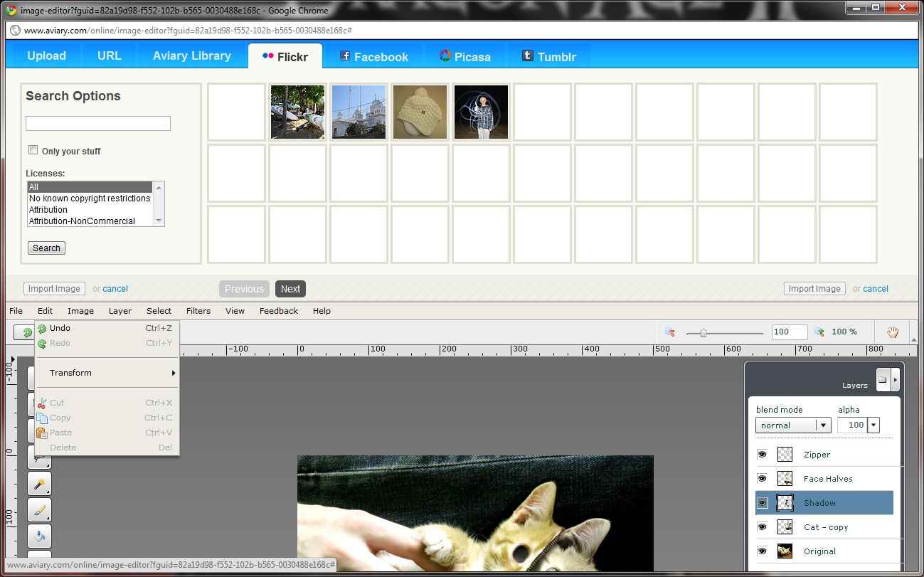Select the knitted hat Flickr thumbnail
The image size is (924, 577).
(420, 112)
